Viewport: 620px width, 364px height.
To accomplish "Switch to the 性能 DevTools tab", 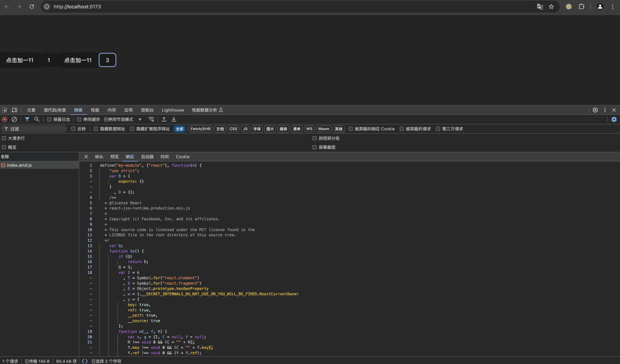I will pyautogui.click(x=95, y=110).
